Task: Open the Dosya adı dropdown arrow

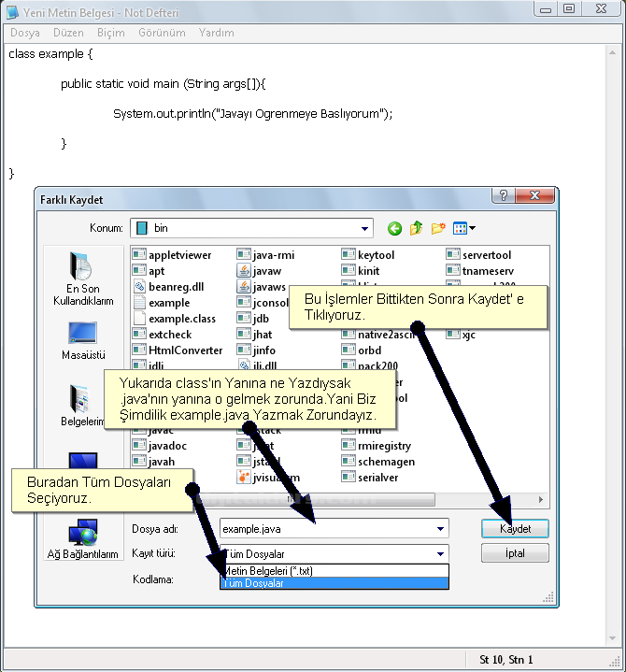Action: [440, 529]
